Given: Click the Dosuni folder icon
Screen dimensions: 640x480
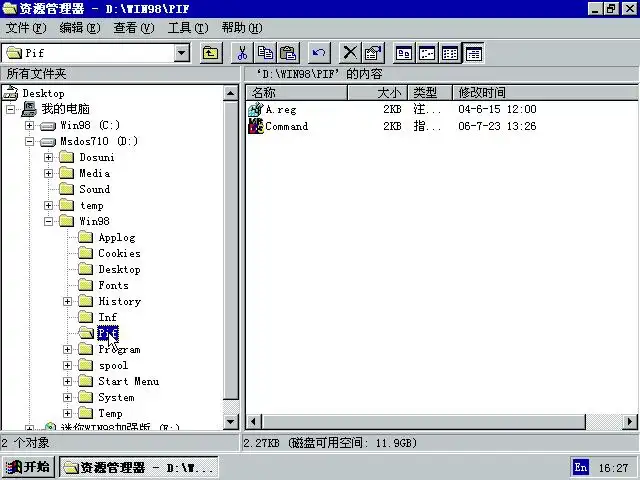Looking at the screenshot, I should 67,157.
